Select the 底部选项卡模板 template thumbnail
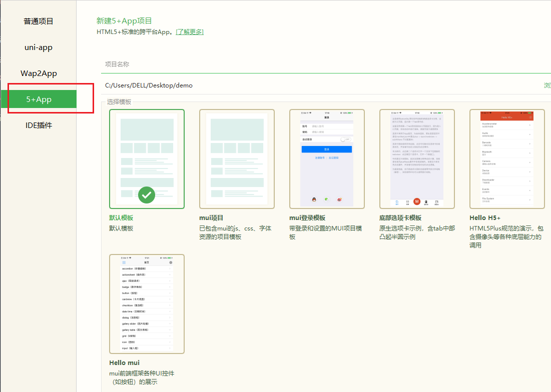This screenshot has width=551, height=392. pyautogui.click(x=417, y=159)
